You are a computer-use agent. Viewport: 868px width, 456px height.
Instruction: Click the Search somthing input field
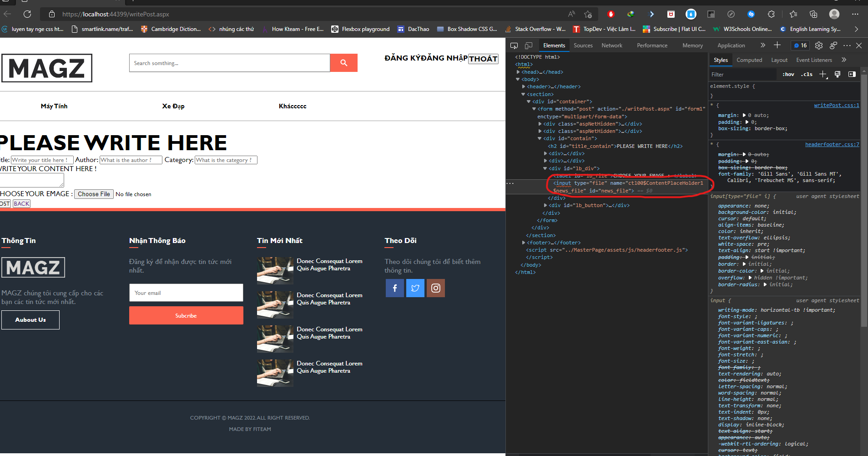tap(229, 63)
